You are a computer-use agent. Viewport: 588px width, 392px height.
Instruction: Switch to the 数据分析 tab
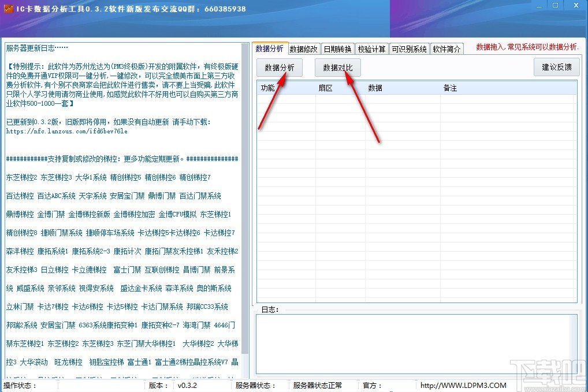tap(270, 48)
